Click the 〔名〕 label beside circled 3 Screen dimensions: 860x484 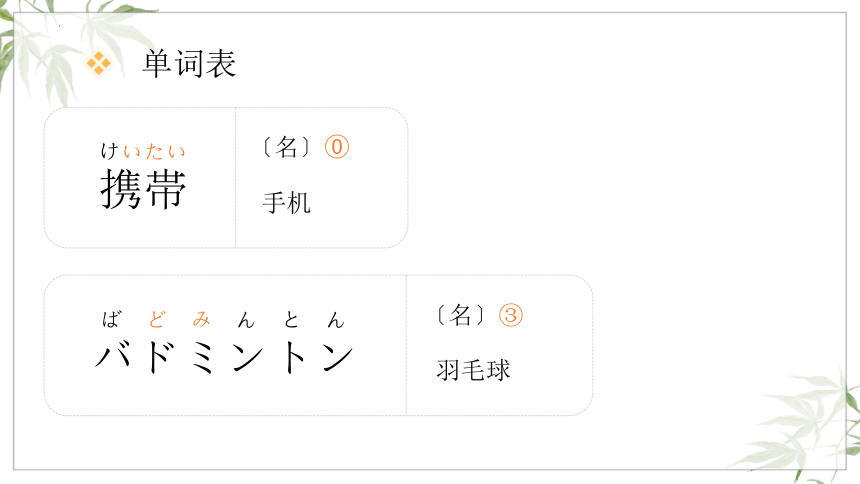tap(460, 315)
